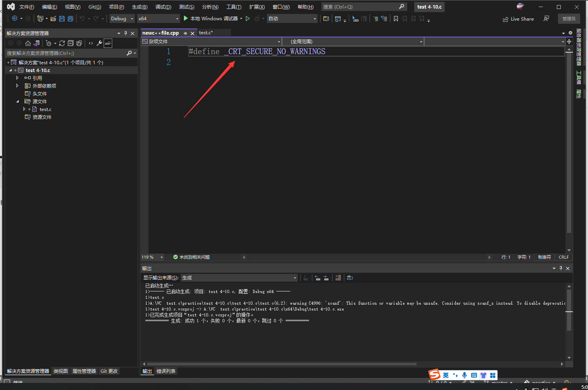The image size is (588, 390).
Task: Pin the newc++file.cpp tab
Action: (185, 33)
